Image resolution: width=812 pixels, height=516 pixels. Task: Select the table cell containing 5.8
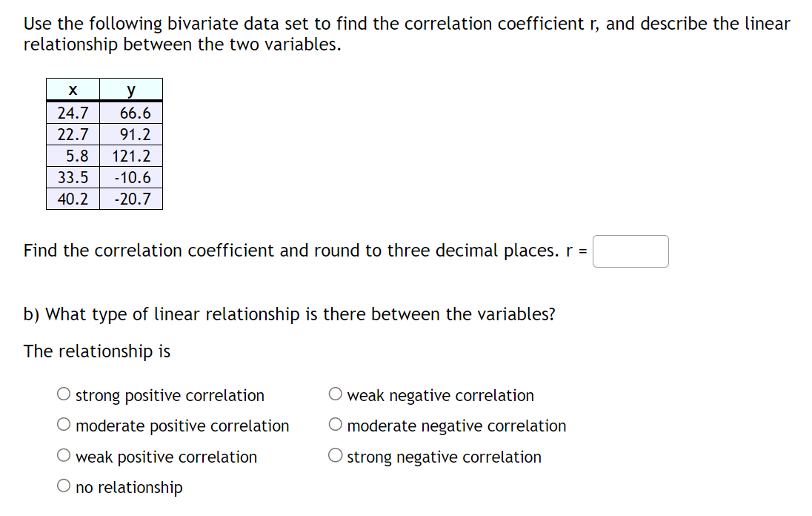coord(73,156)
